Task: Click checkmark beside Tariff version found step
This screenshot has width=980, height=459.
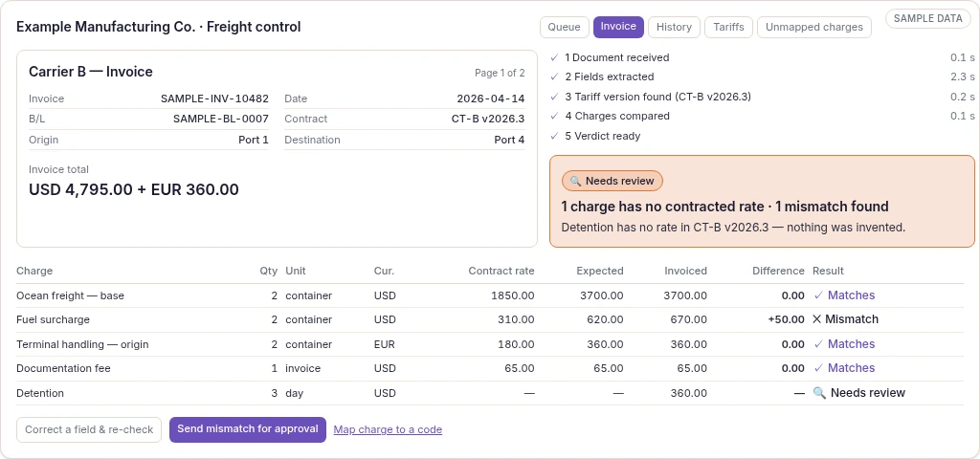Action: click(x=554, y=97)
